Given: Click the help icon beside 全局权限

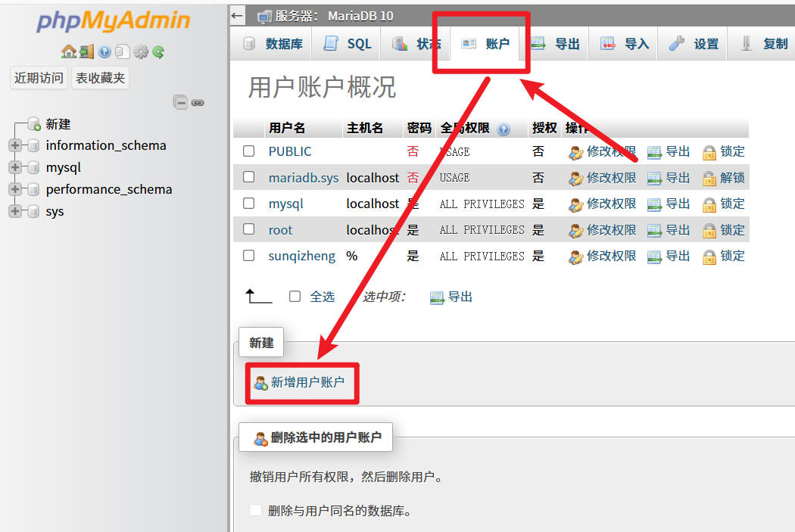Looking at the screenshot, I should point(503,129).
